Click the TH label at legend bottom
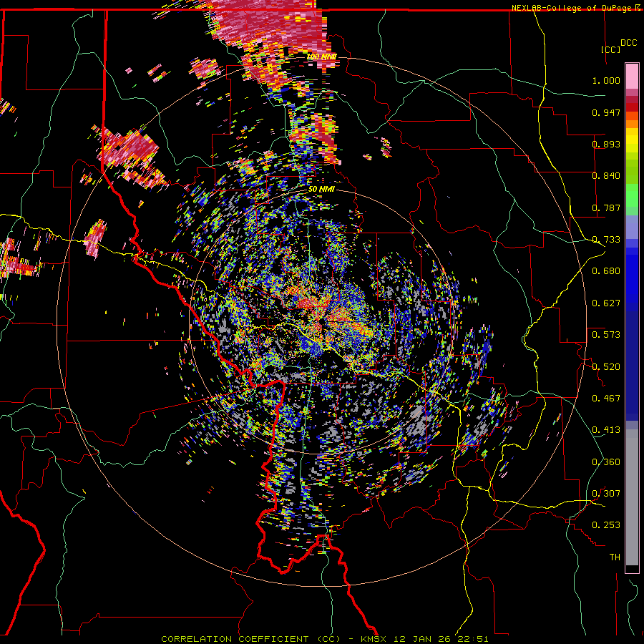Image resolution: width=644 pixels, height=644 pixels. coord(615,557)
